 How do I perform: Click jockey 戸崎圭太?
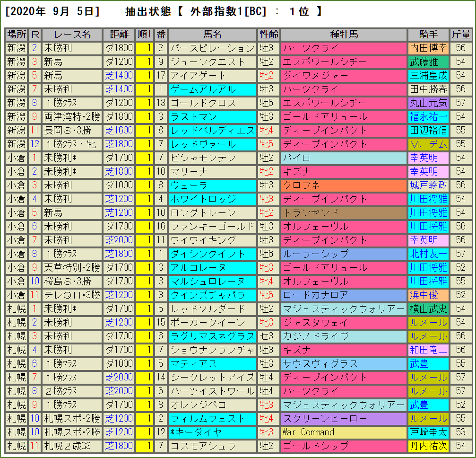point(428,432)
